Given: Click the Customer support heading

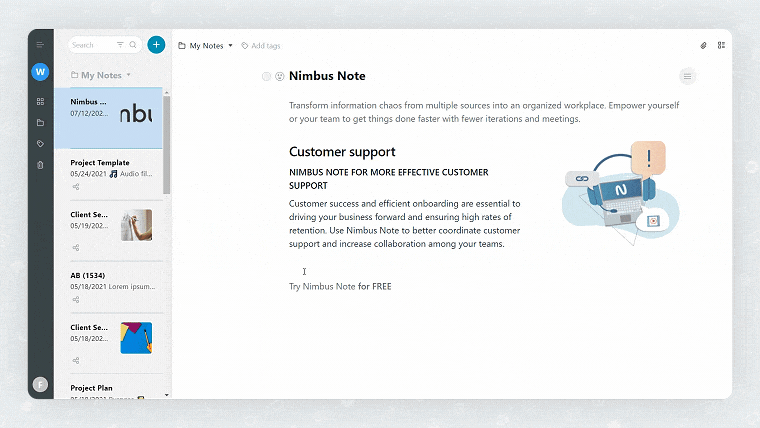Looking at the screenshot, I should tap(342, 152).
